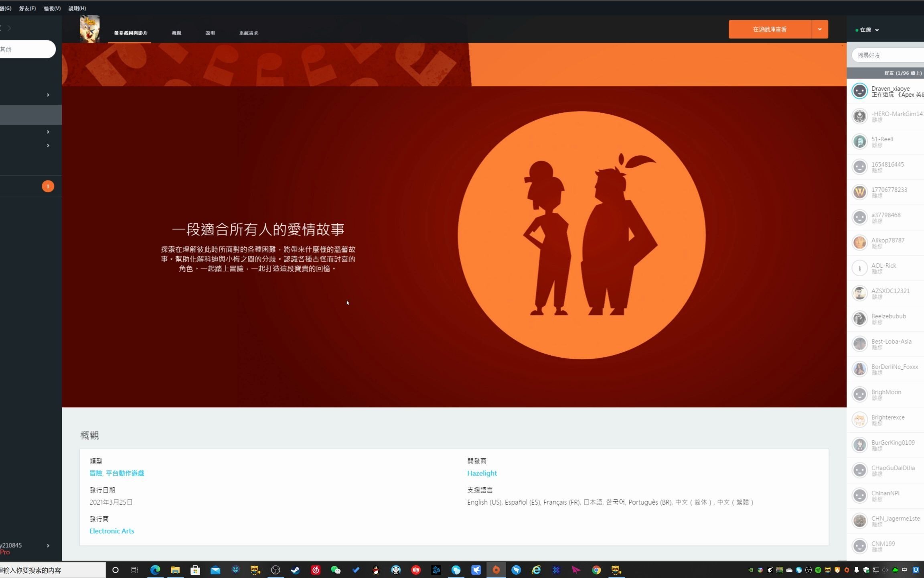
Task: Focus the 搜尋好友 search field
Action: click(x=888, y=55)
